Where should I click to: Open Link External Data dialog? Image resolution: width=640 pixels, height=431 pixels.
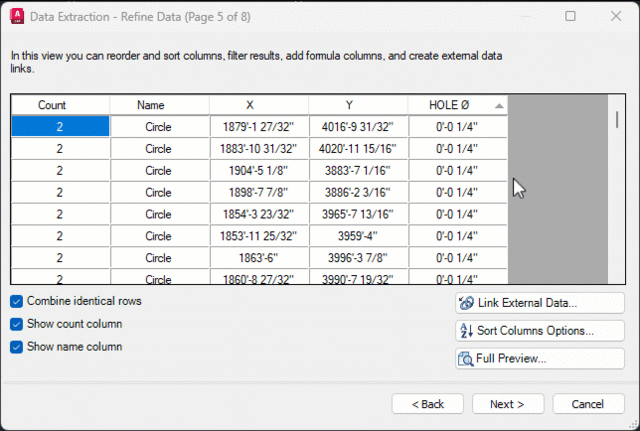tap(540, 303)
